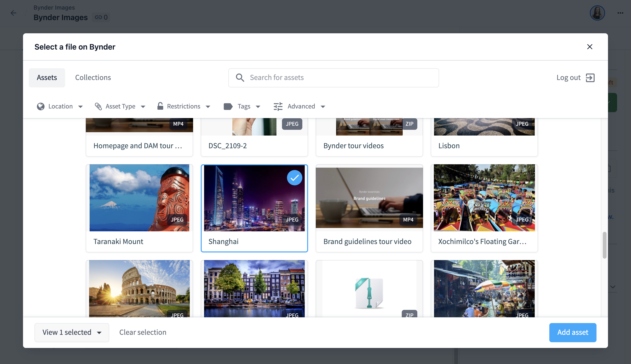
Task: Click the search magnifier icon
Action: 240,78
